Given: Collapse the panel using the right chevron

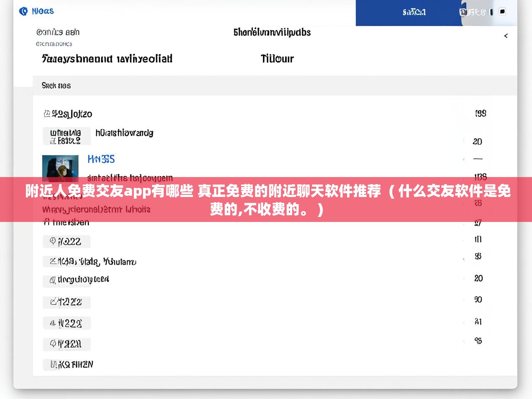Looking at the screenshot, I should point(506,36).
